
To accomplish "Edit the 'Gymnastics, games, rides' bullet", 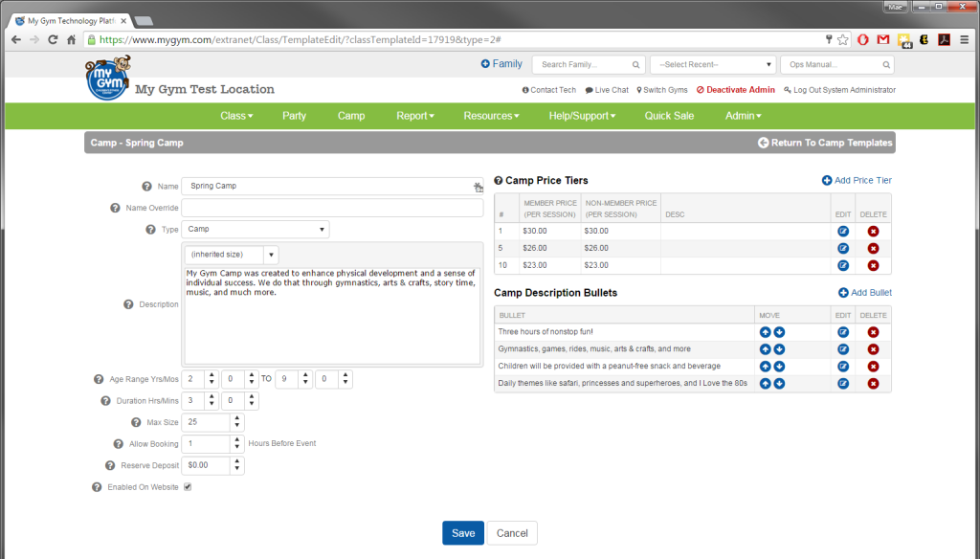I will coord(843,349).
